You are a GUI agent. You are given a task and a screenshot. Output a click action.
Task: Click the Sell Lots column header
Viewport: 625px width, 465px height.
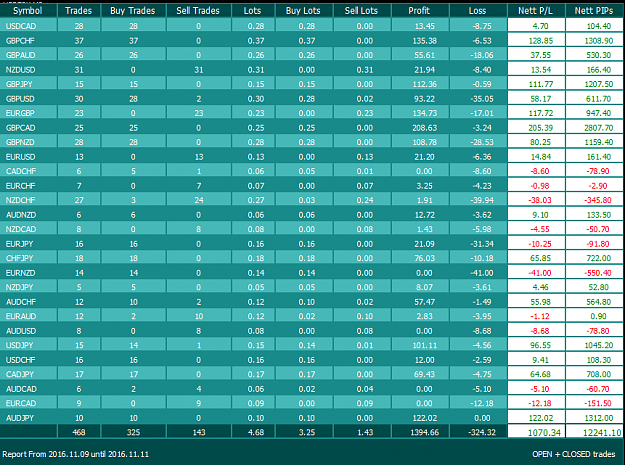click(362, 11)
